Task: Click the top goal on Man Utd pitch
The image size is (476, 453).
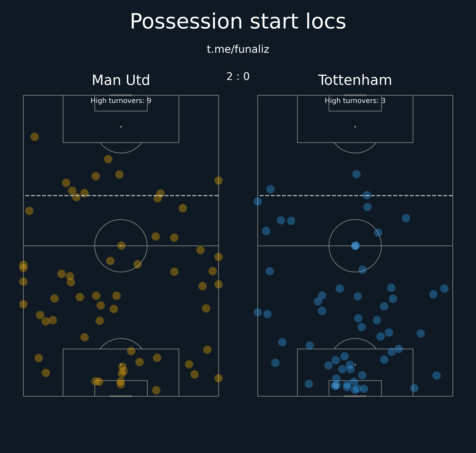Action: coord(121,95)
